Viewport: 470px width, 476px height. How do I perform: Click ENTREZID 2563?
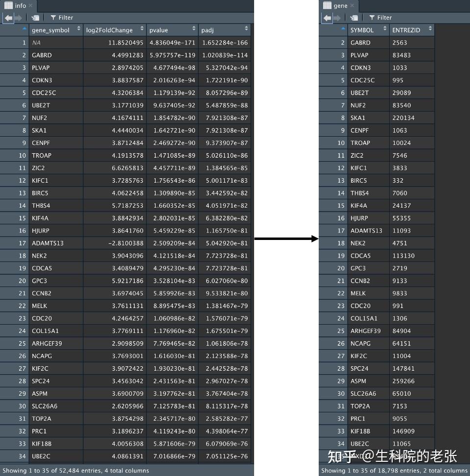coord(399,43)
